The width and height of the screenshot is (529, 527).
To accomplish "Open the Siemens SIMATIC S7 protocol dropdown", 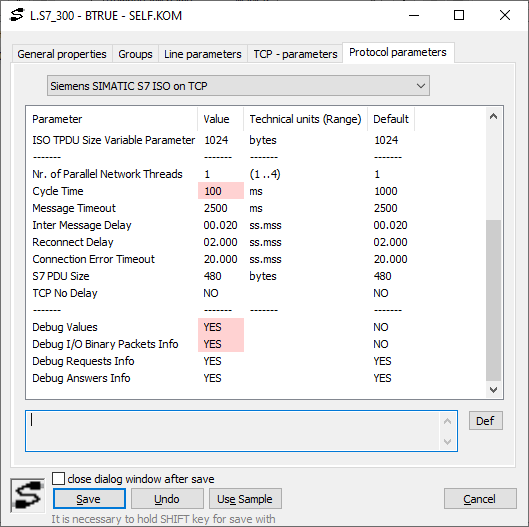I will click(238, 86).
